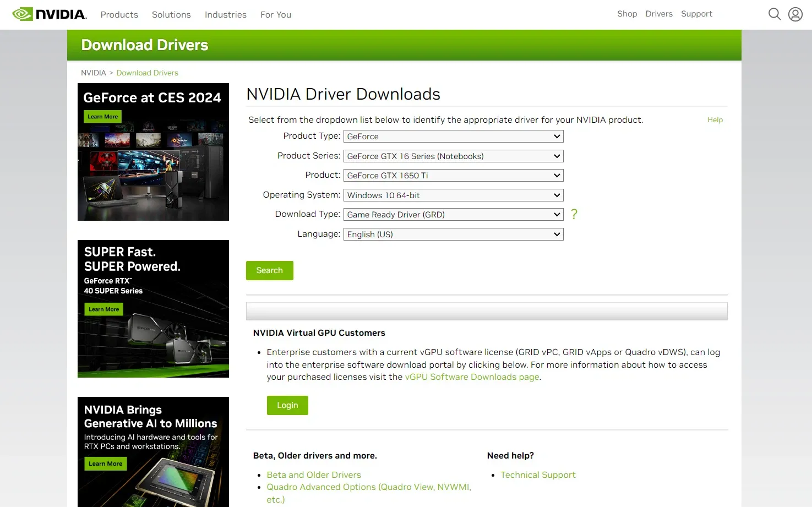Expand the Language dropdown
The image size is (812, 507).
pyautogui.click(x=453, y=235)
